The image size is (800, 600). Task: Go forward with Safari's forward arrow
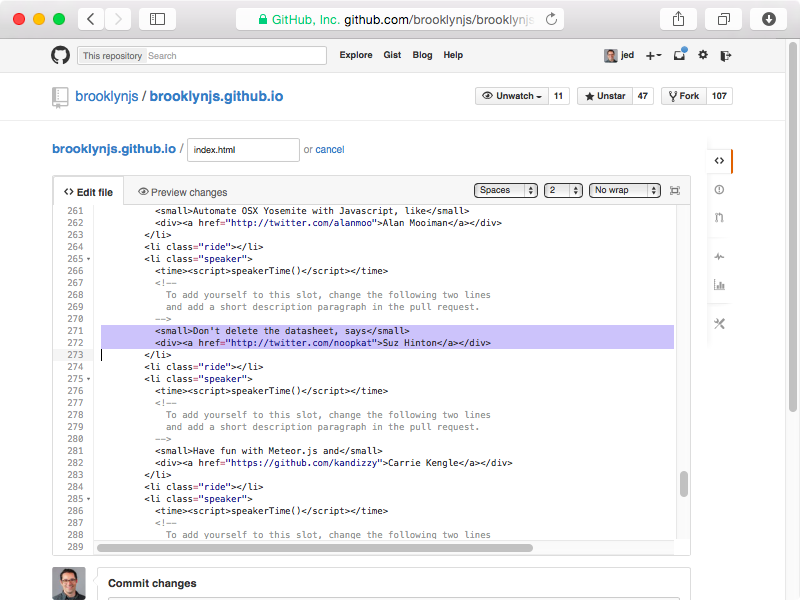click(118, 19)
